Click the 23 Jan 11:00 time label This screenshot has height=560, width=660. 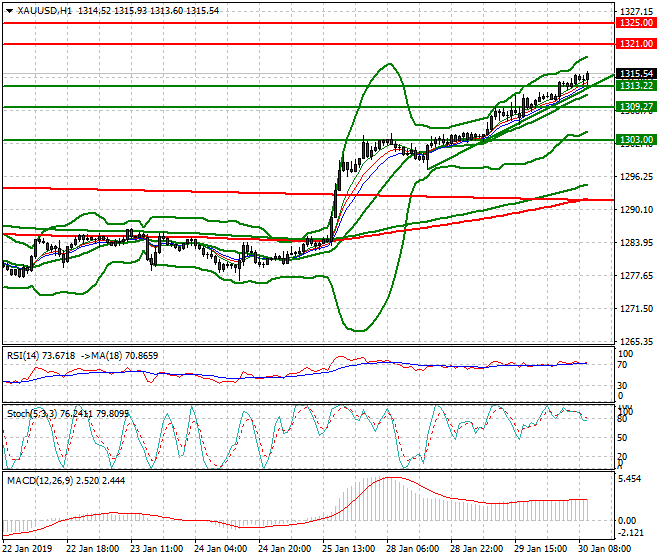click(x=157, y=549)
